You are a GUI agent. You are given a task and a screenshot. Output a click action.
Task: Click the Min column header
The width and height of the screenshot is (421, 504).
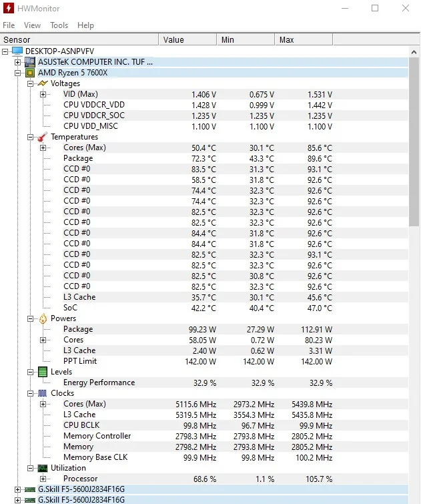point(246,39)
